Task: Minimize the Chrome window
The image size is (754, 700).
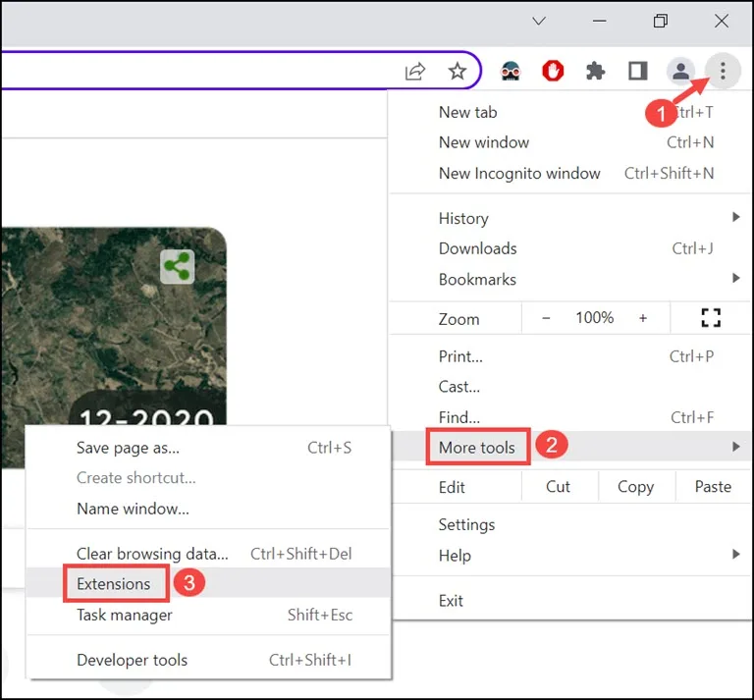Action: coord(599,21)
